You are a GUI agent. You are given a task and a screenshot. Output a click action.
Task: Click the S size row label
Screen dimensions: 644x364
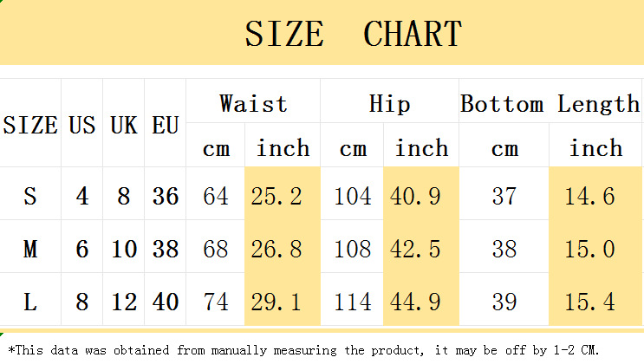pyautogui.click(x=30, y=196)
